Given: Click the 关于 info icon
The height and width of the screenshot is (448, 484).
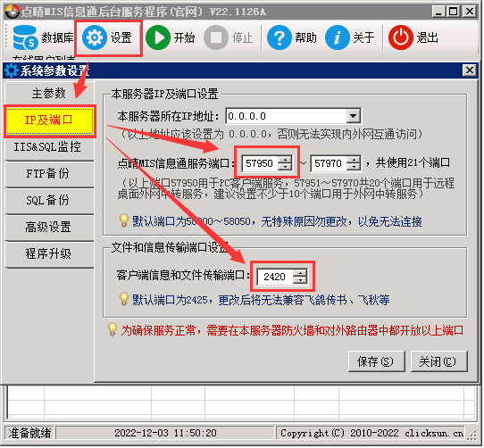Looking at the screenshot, I should 337,37.
